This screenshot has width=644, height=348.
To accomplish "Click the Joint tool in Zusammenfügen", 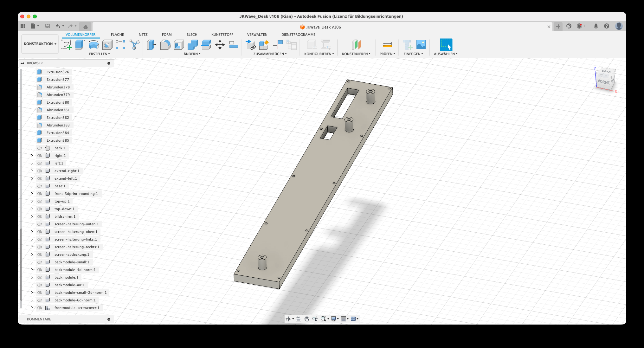I will pos(278,45).
